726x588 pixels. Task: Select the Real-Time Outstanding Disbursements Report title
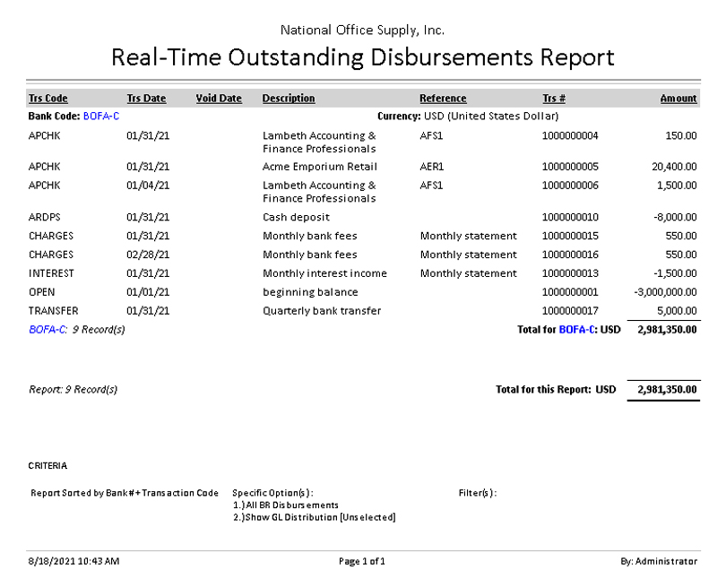(x=362, y=57)
